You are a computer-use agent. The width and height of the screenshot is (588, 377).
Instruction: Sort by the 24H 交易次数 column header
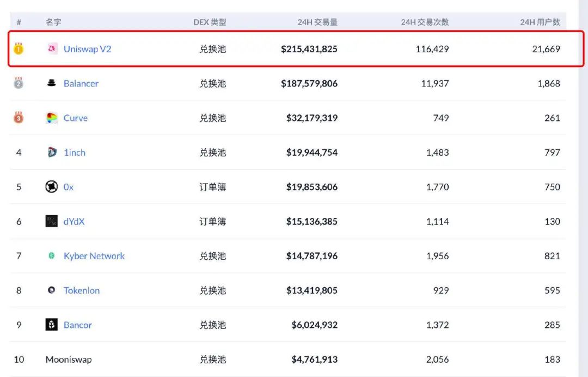coord(425,22)
